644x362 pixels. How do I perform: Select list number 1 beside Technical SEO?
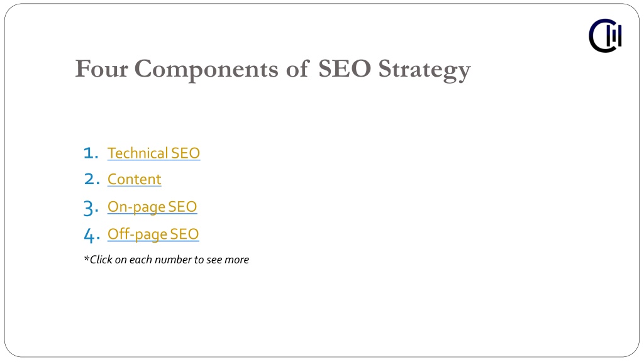click(91, 153)
